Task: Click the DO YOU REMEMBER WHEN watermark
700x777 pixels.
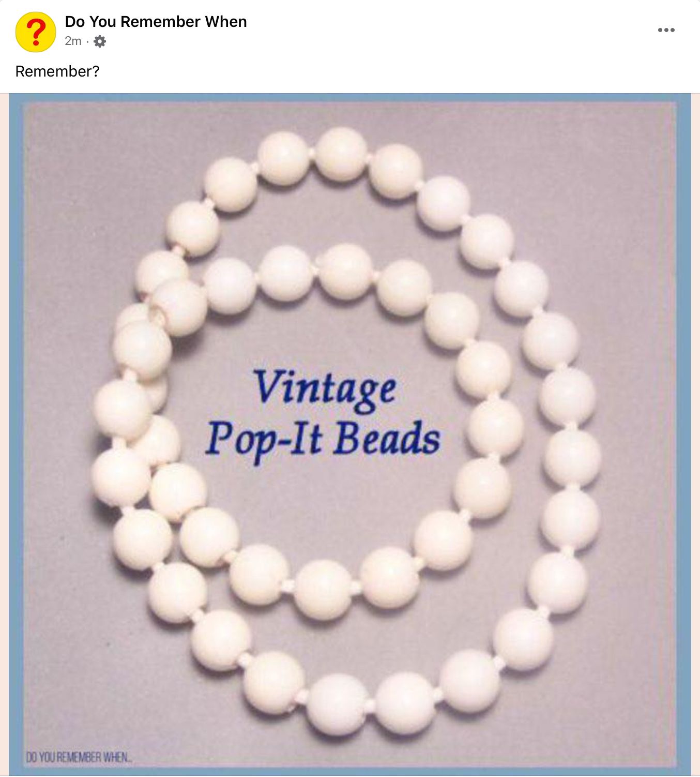Action: 79,758
